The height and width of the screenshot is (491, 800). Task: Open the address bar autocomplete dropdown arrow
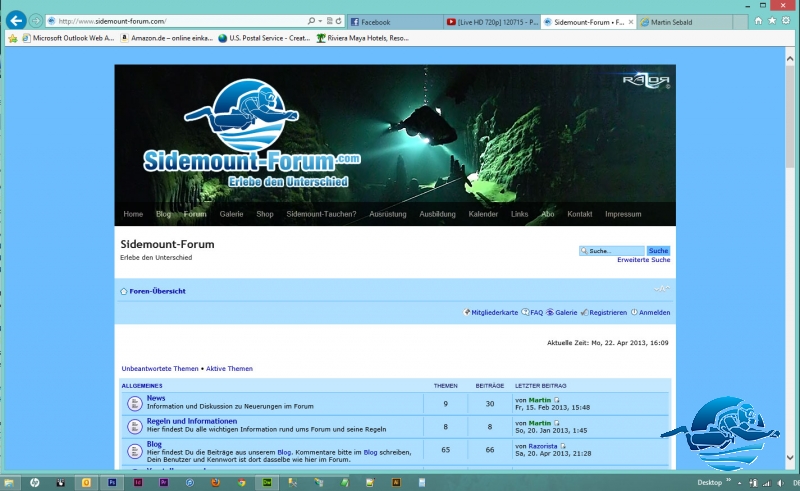(x=320, y=21)
